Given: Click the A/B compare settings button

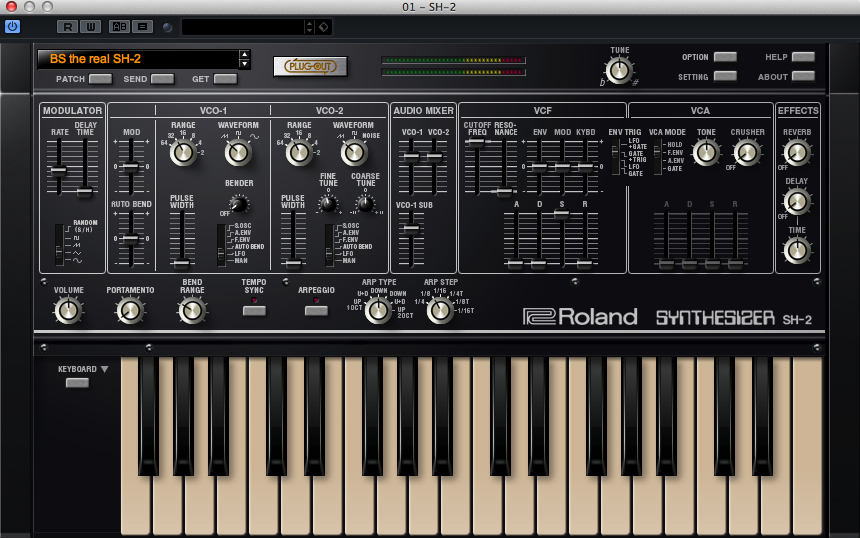Looking at the screenshot, I should point(119,26).
